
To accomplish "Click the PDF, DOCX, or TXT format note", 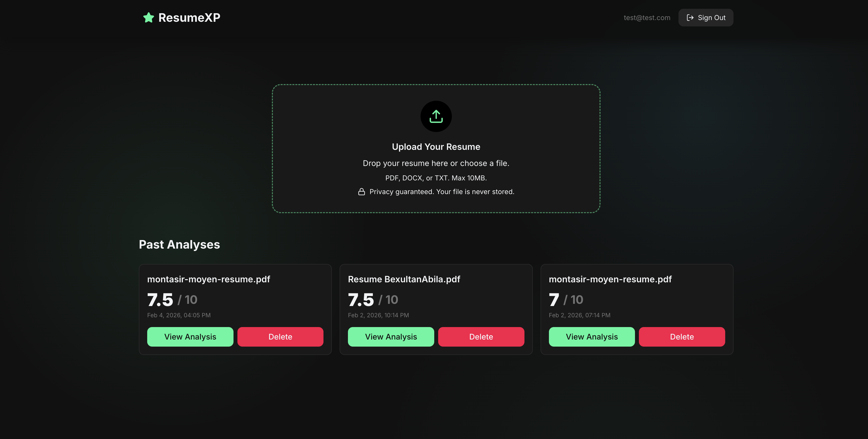I will pyautogui.click(x=436, y=178).
